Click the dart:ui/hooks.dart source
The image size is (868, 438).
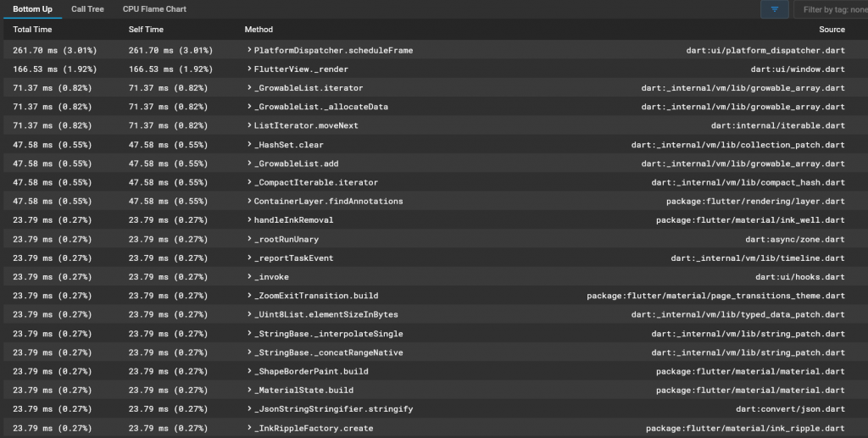tap(799, 277)
